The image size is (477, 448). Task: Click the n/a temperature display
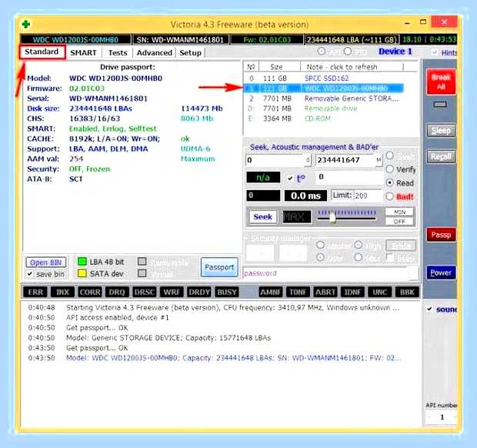tap(263, 178)
